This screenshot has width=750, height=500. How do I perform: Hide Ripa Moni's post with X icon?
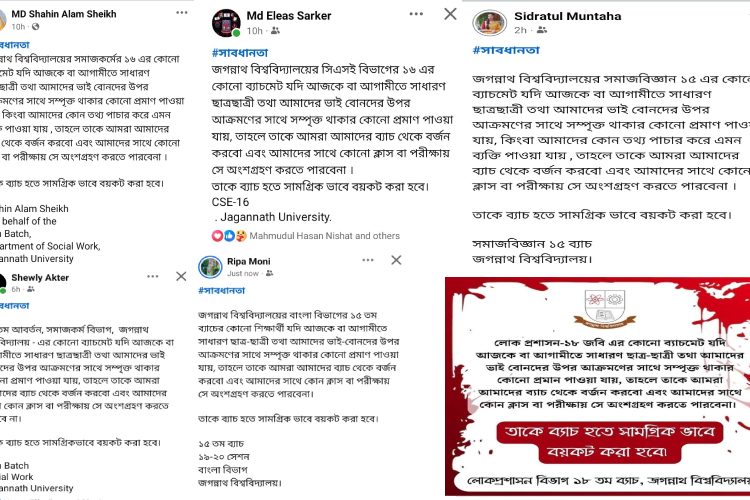click(x=396, y=260)
